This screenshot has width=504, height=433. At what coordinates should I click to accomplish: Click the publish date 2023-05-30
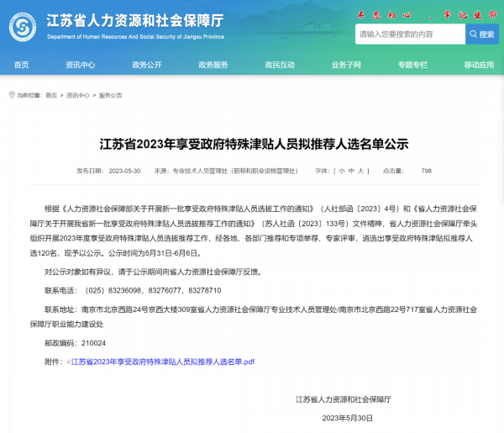pyautogui.click(x=124, y=171)
